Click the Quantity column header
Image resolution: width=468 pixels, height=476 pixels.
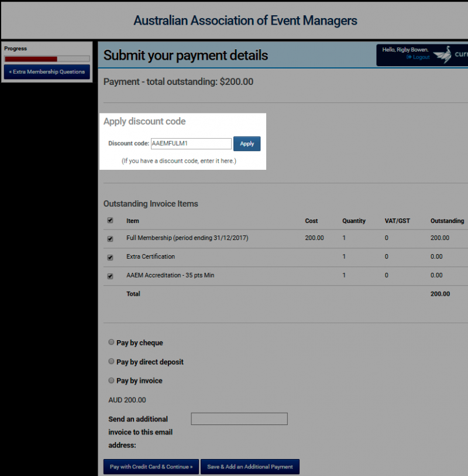tap(354, 221)
